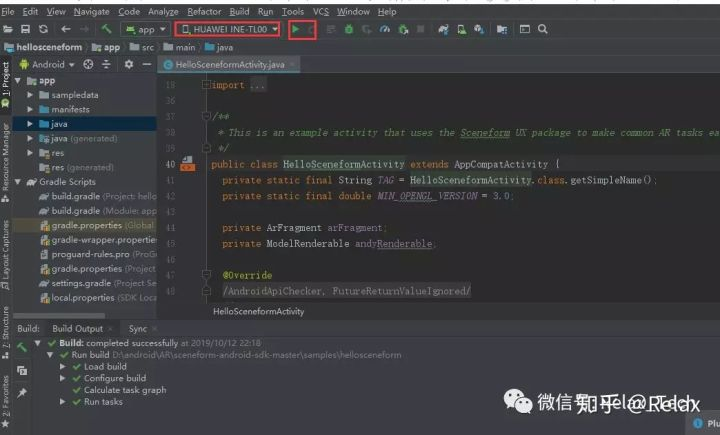
Task: Open the Android project view dropdown
Action: tap(47, 65)
